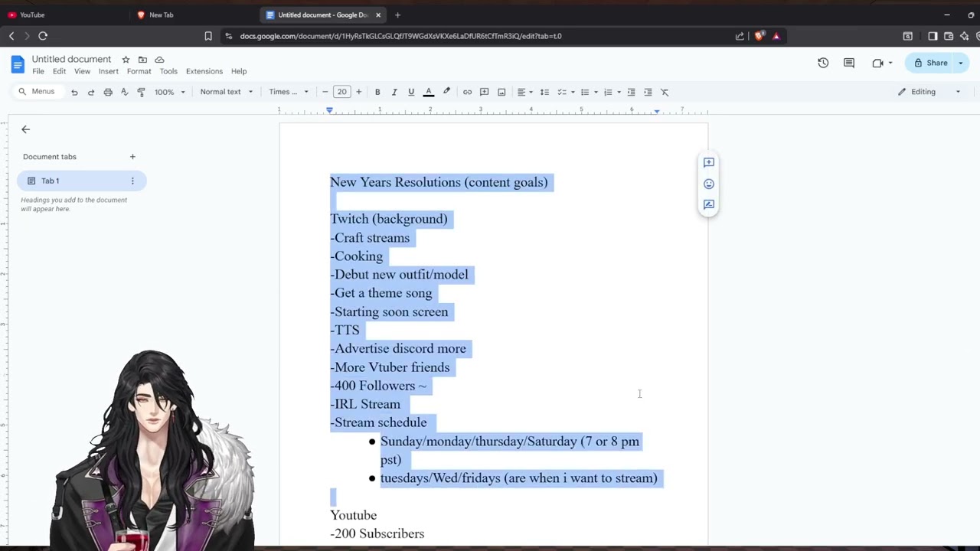This screenshot has width=980, height=551.
Task: Activate the paint format tool
Action: tap(141, 92)
